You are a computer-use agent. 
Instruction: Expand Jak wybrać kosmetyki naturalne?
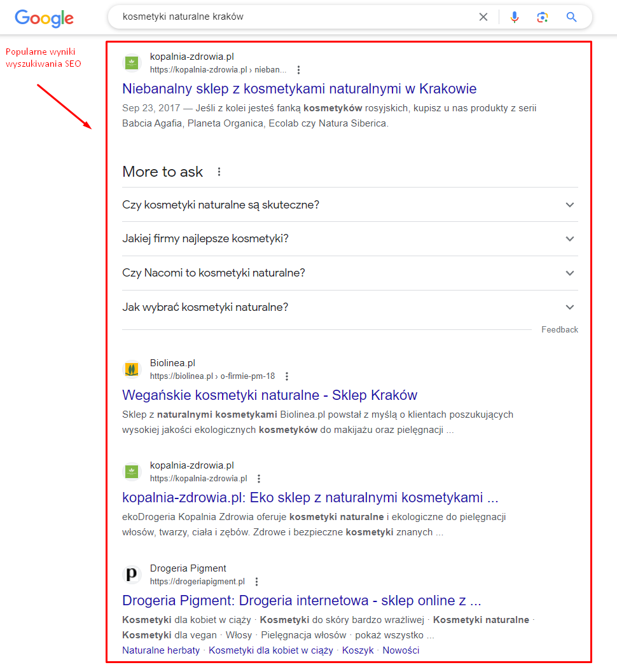(x=350, y=307)
